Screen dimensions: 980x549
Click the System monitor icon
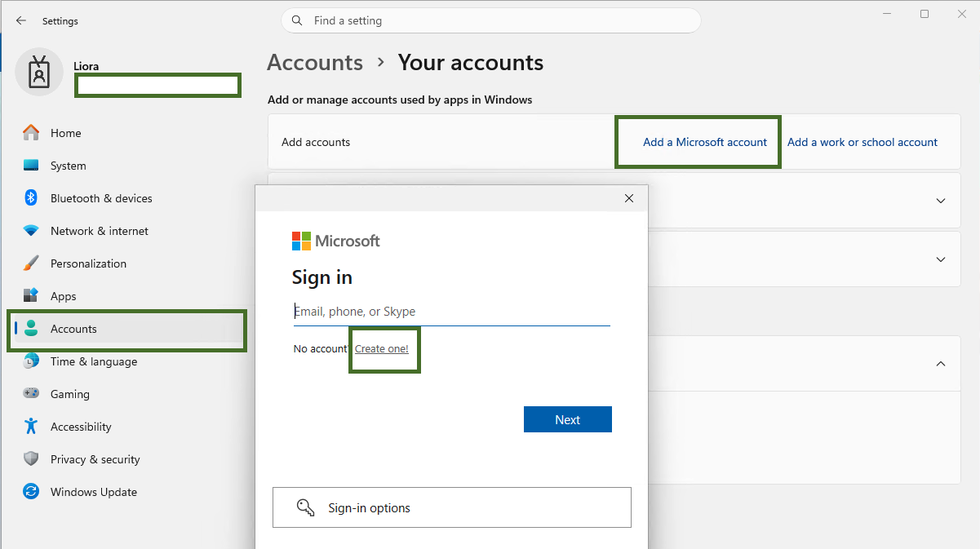tap(31, 166)
